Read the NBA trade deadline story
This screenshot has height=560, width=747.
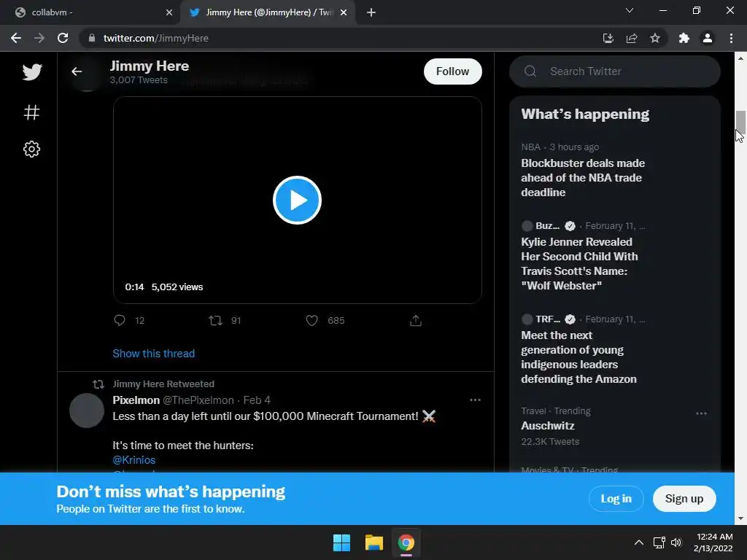583,178
